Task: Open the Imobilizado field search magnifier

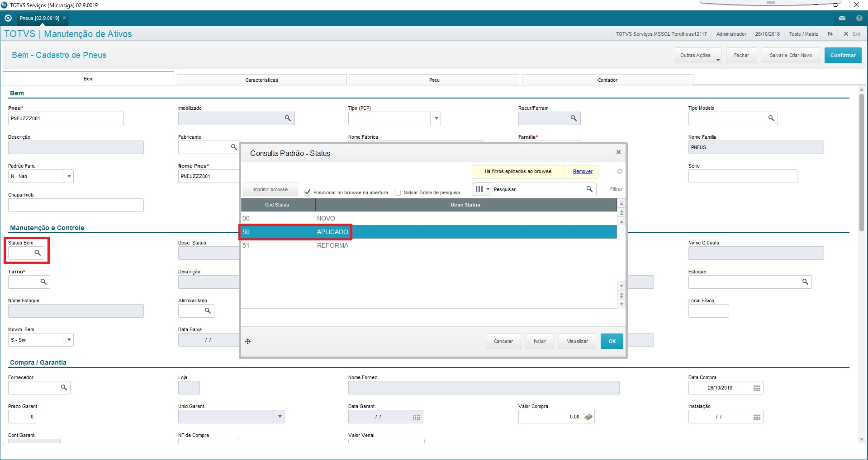Action: tap(288, 118)
